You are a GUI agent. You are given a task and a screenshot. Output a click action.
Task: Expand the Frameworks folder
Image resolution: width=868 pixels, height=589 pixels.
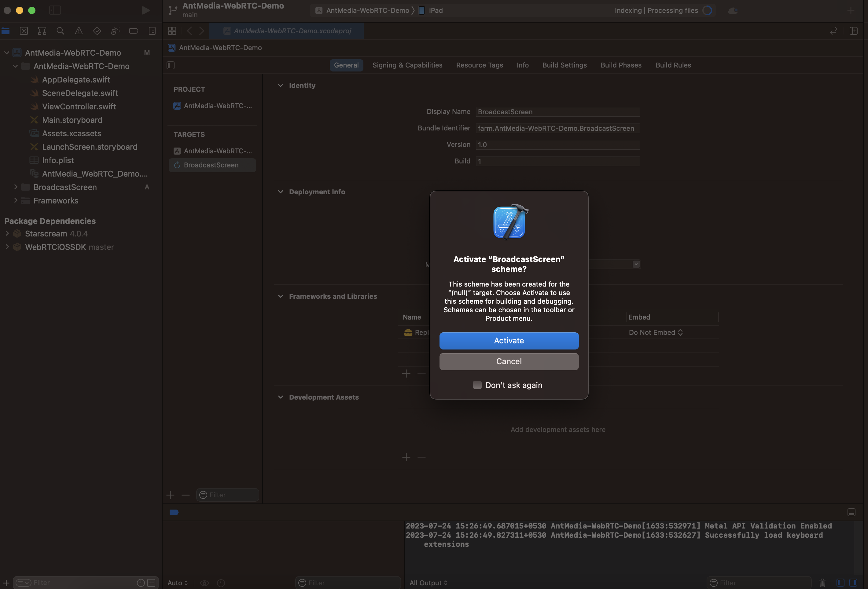click(15, 200)
